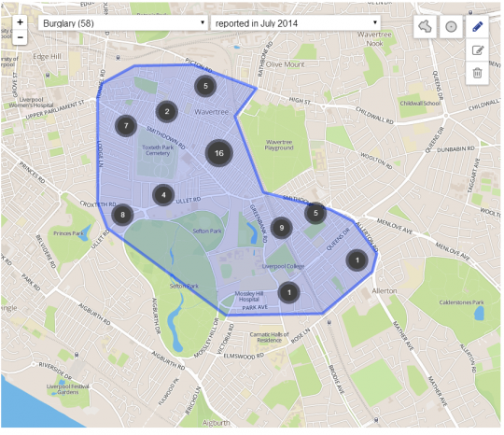Click the Wavertree Playground label
The image size is (504, 435).
click(279, 145)
